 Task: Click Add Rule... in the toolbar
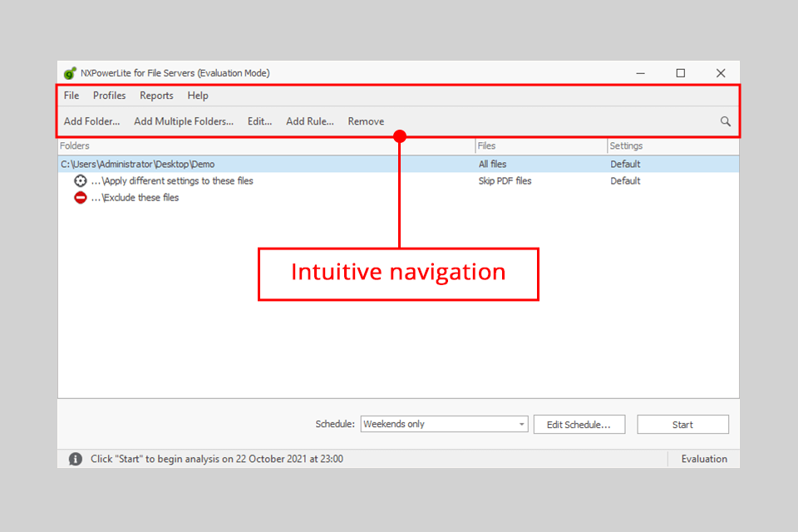point(310,121)
